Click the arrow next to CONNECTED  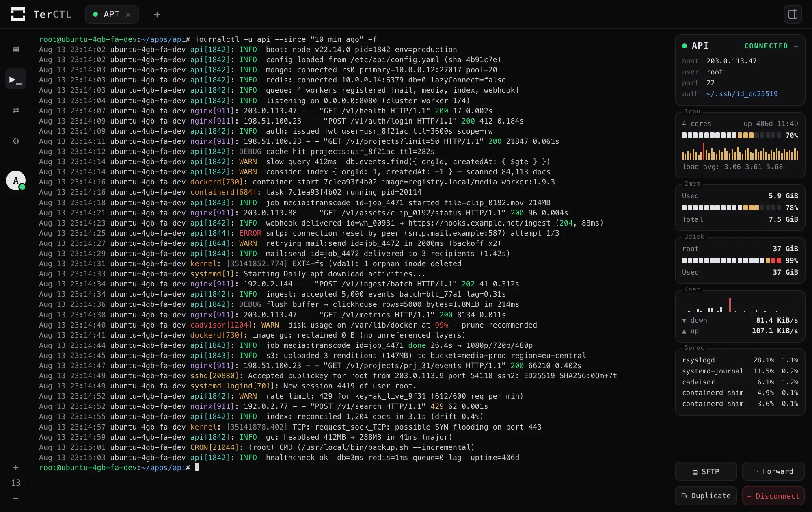tap(795, 46)
